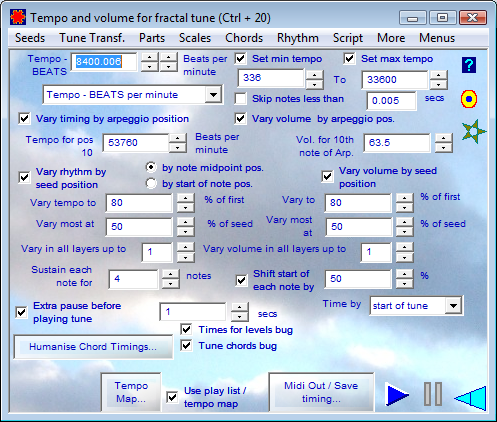Toggle Tune chords bug checkbox
The height and width of the screenshot is (422, 497).
186,345
